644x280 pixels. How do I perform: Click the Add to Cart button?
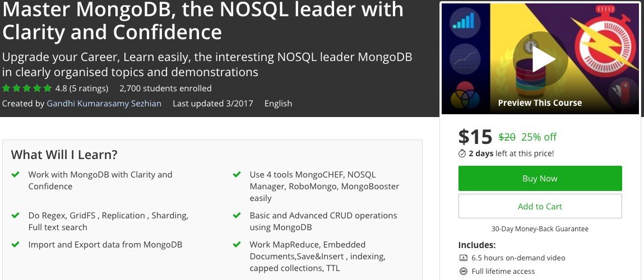point(540,206)
